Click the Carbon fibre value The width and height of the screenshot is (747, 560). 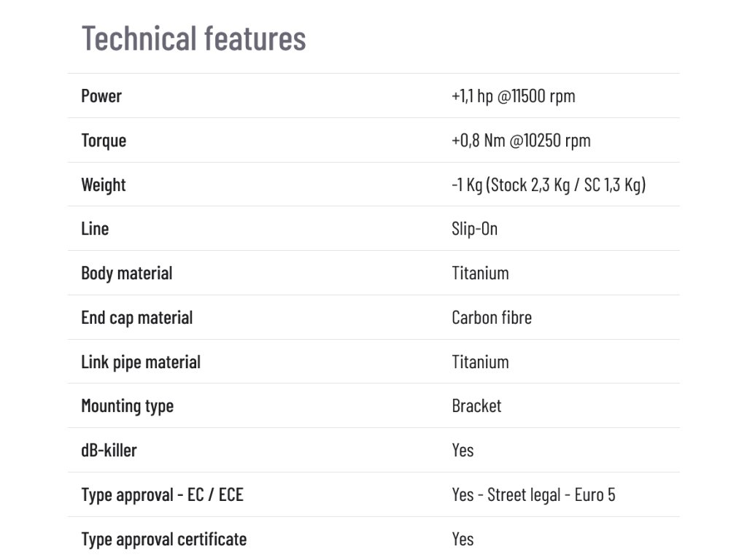pyautogui.click(x=492, y=318)
